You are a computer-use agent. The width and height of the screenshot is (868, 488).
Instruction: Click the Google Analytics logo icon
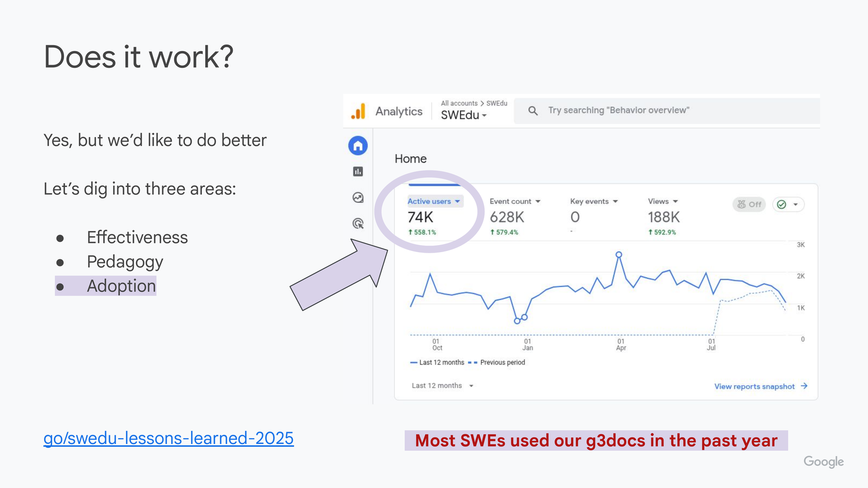point(358,111)
